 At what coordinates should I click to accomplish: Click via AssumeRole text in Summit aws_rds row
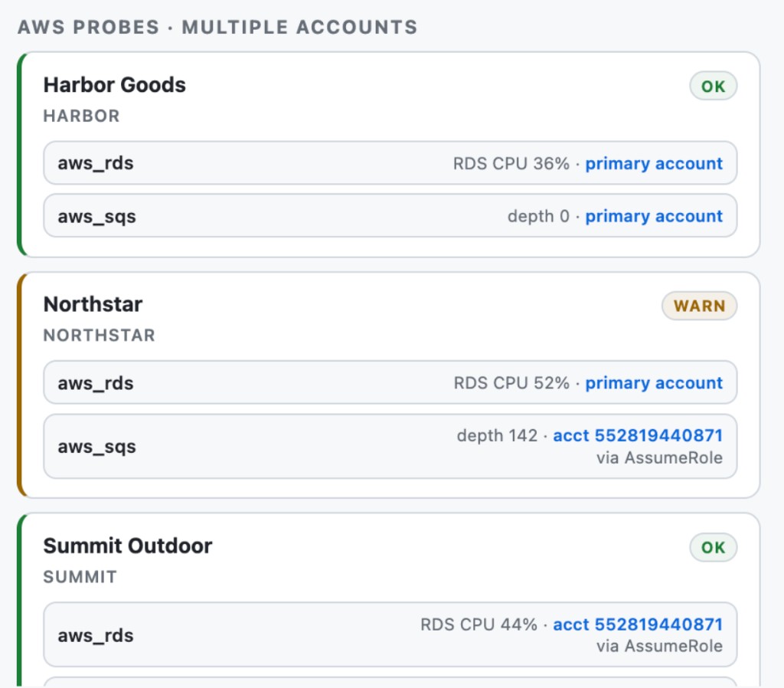[x=659, y=646]
